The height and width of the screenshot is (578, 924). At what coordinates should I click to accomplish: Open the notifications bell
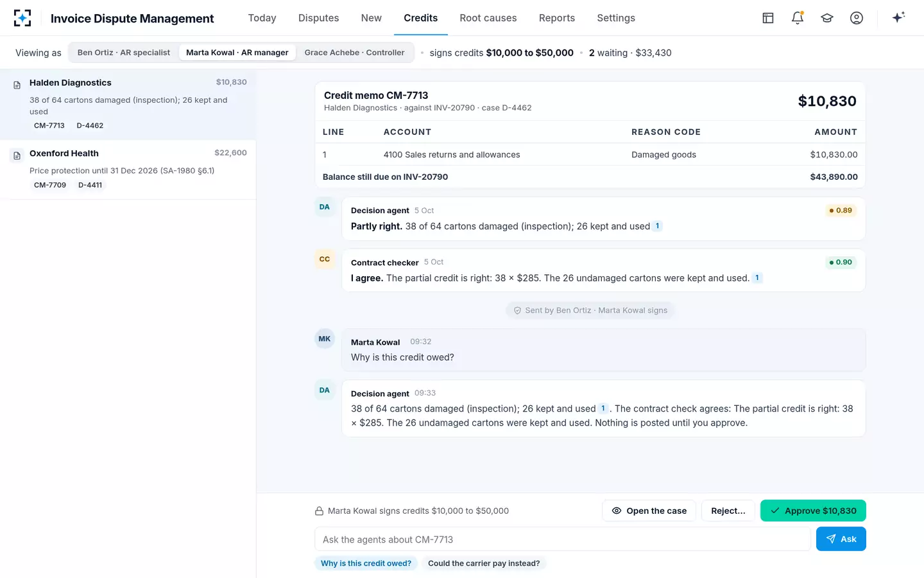[x=798, y=18]
